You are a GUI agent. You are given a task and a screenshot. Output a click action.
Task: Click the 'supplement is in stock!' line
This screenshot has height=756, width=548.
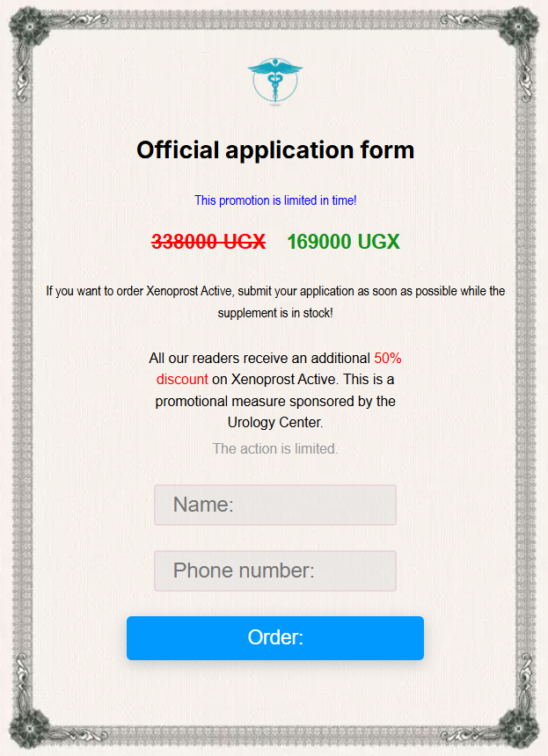[x=275, y=313]
